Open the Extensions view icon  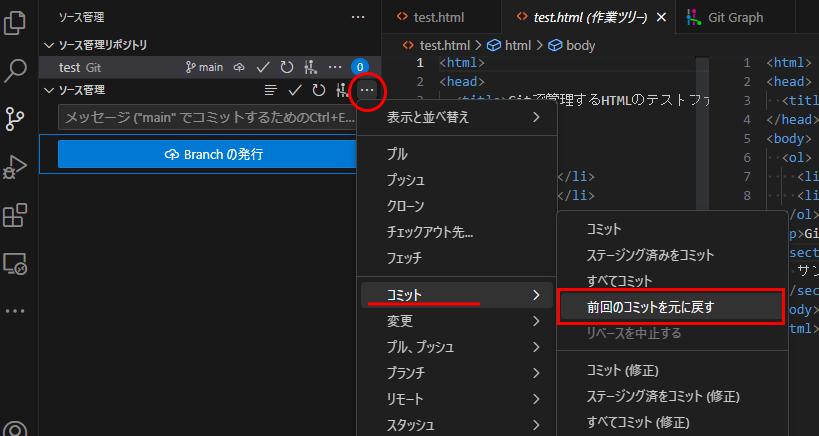pyautogui.click(x=15, y=215)
